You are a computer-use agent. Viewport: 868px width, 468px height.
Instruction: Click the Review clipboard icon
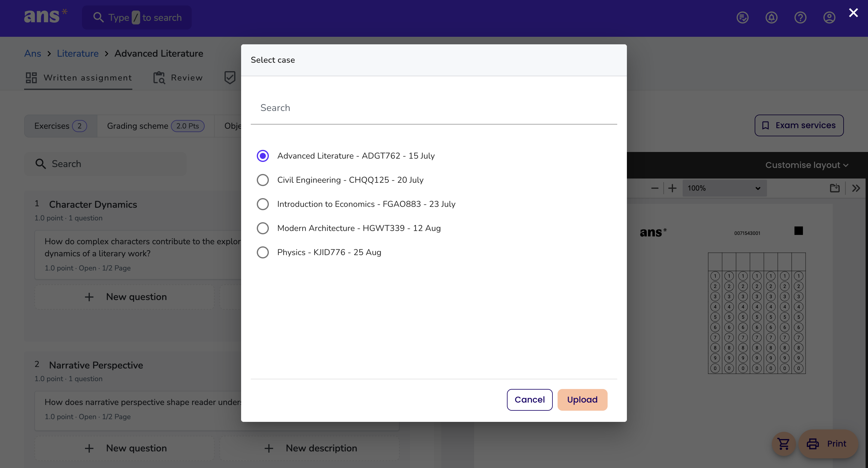click(159, 77)
